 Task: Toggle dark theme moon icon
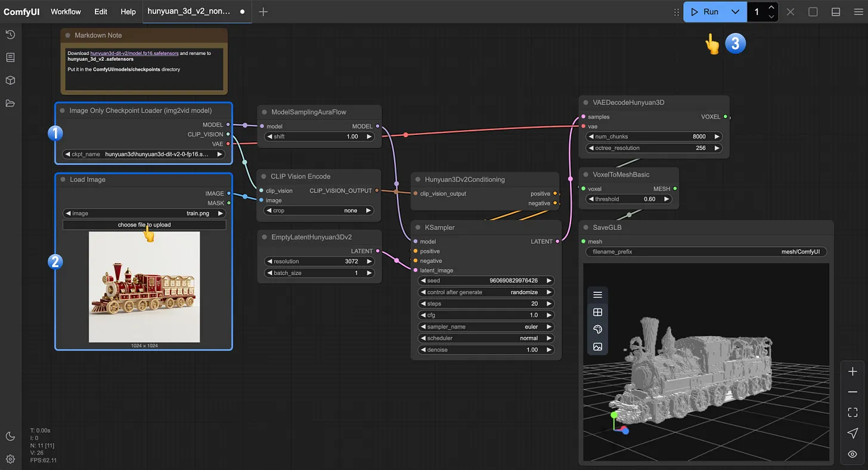[x=10, y=436]
